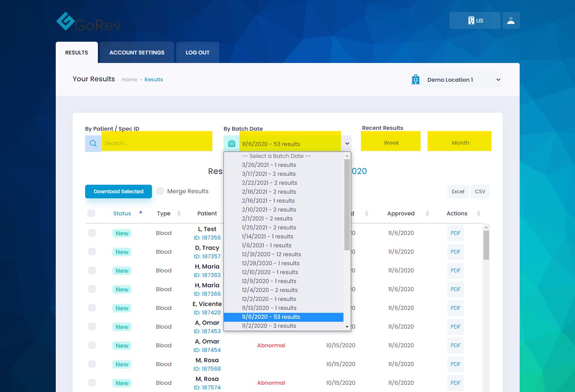This screenshot has height=392, width=575.
Task: Click the Log Out tab
Action: (197, 53)
